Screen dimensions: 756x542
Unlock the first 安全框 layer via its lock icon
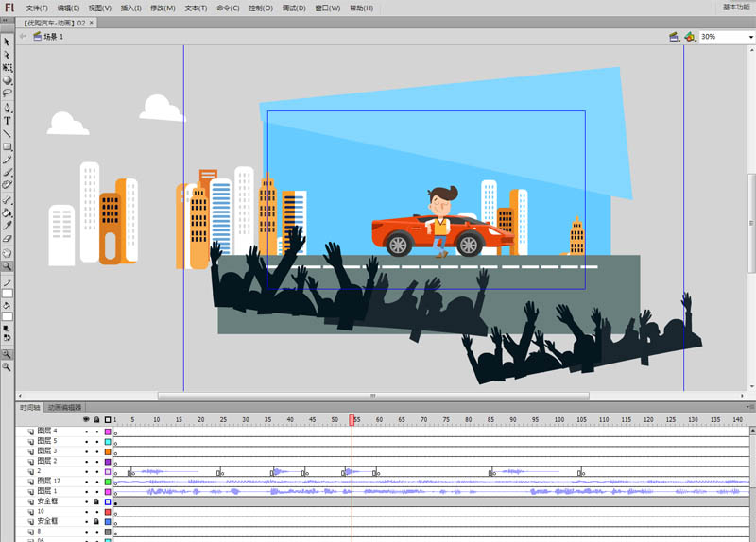pos(96,501)
